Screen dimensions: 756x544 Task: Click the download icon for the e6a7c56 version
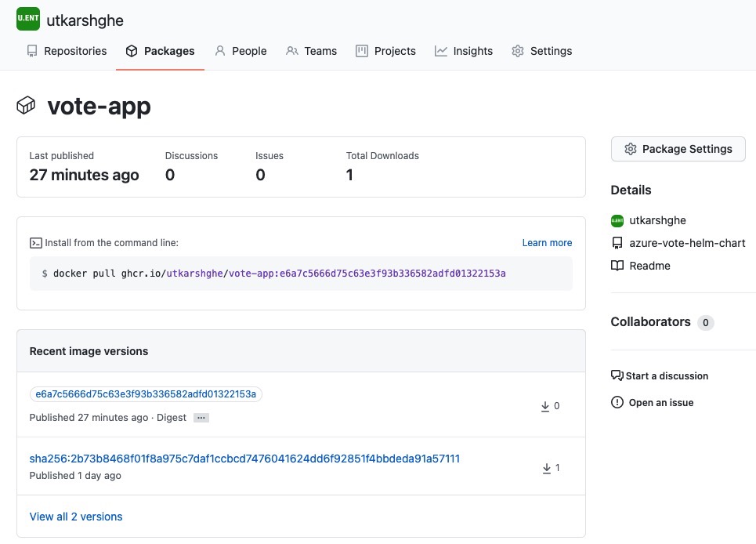[544, 406]
